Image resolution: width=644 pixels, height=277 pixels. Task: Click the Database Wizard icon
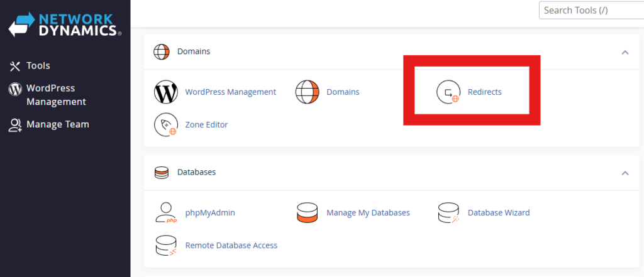(449, 213)
